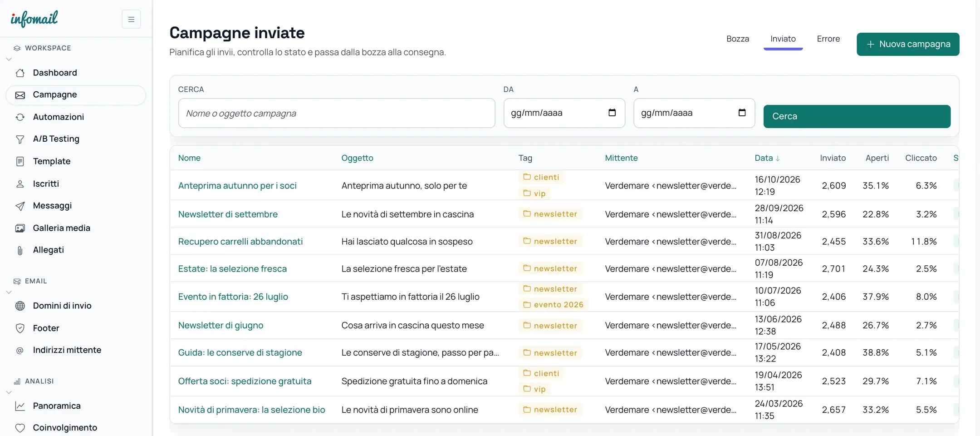The image size is (980, 436).
Task: Click the Template document icon
Action: (20, 161)
